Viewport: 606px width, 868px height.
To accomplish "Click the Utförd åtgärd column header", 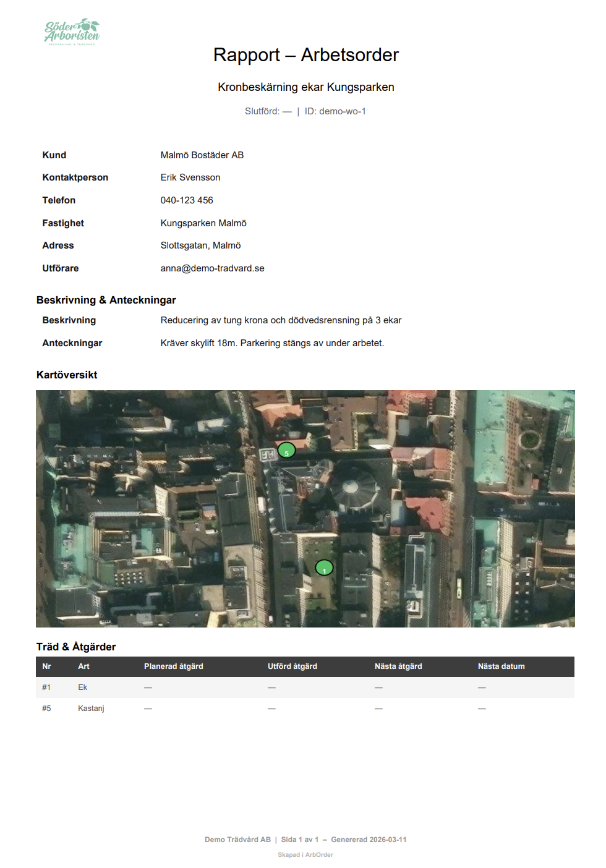I will click(x=292, y=666).
